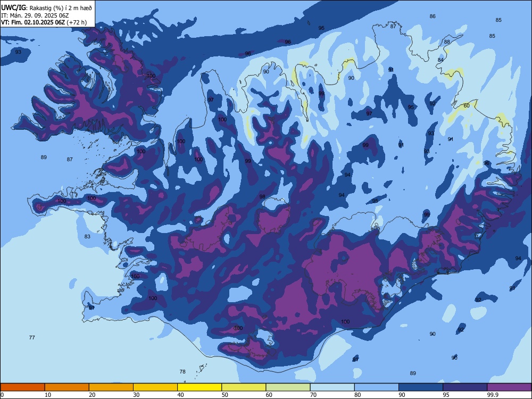Click the bright yellow 40–50 legend swatch
This screenshot has height=399, width=532.
199,387
